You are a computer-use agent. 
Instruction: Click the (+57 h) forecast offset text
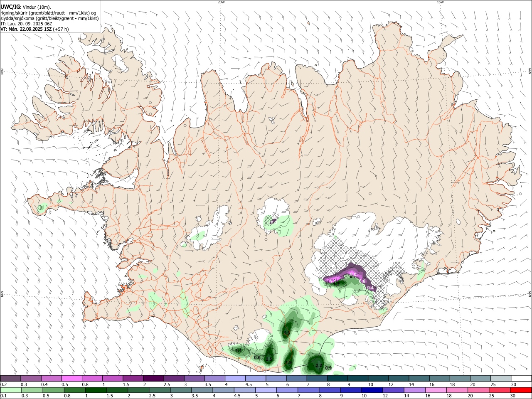click(x=61, y=29)
